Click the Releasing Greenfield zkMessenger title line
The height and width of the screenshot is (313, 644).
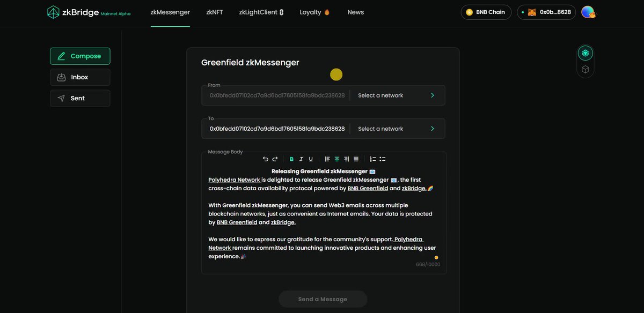[x=323, y=172]
